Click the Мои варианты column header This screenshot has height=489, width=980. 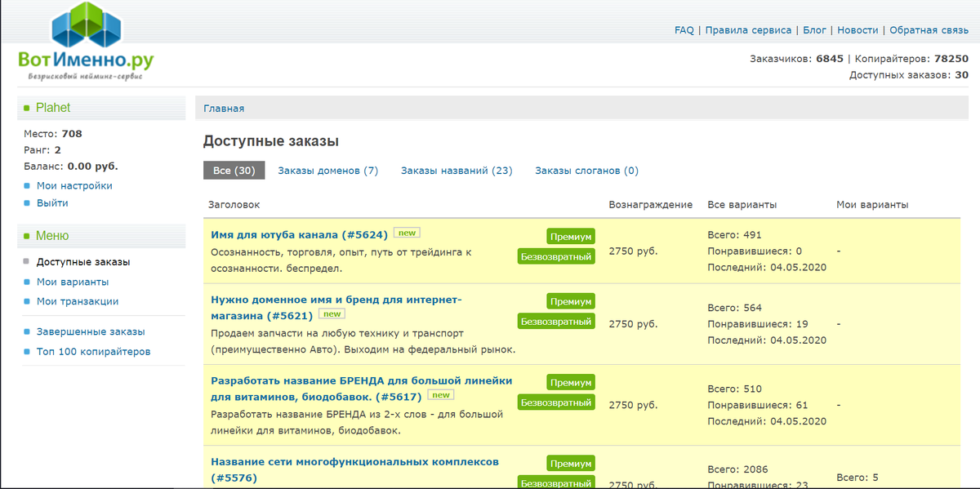[872, 205]
